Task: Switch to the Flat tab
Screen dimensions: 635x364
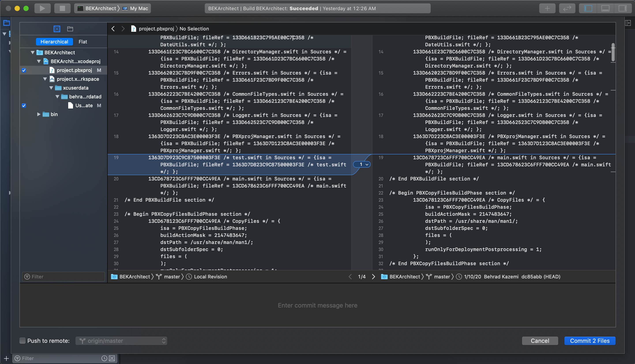Action: tap(83, 41)
